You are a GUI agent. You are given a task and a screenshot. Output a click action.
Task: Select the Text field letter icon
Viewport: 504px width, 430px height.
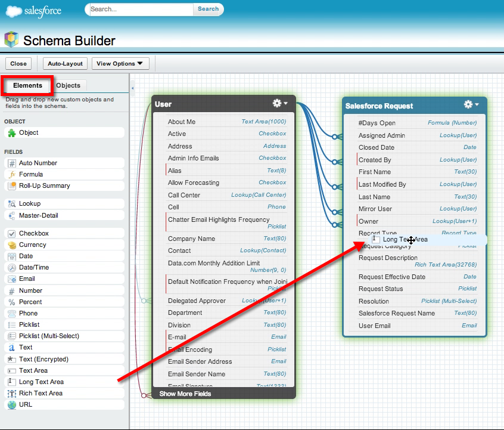click(12, 348)
